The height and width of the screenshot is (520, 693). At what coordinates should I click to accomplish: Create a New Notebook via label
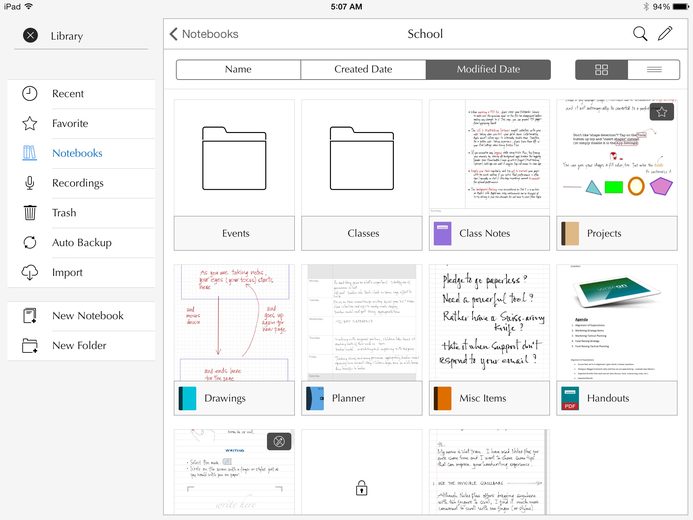click(88, 315)
